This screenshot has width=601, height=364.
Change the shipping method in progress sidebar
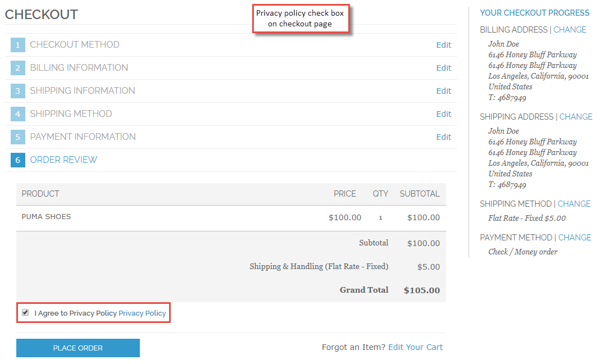click(x=574, y=203)
